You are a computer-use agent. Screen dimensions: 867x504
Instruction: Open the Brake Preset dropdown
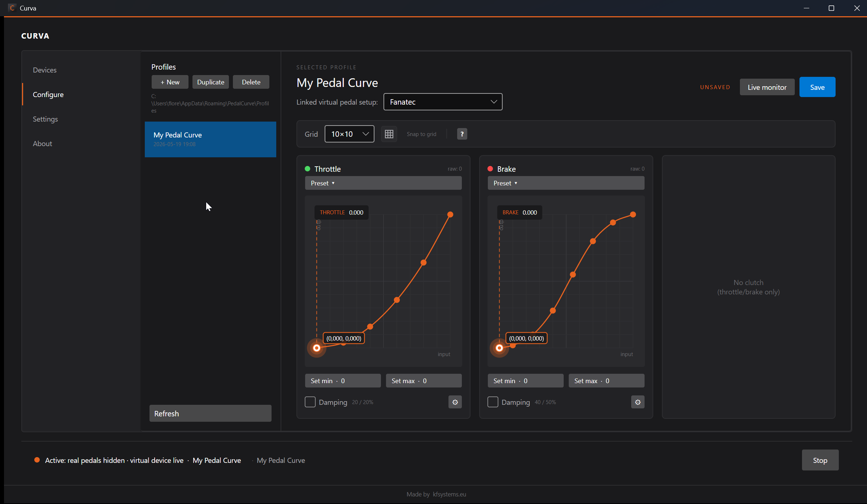(566, 183)
